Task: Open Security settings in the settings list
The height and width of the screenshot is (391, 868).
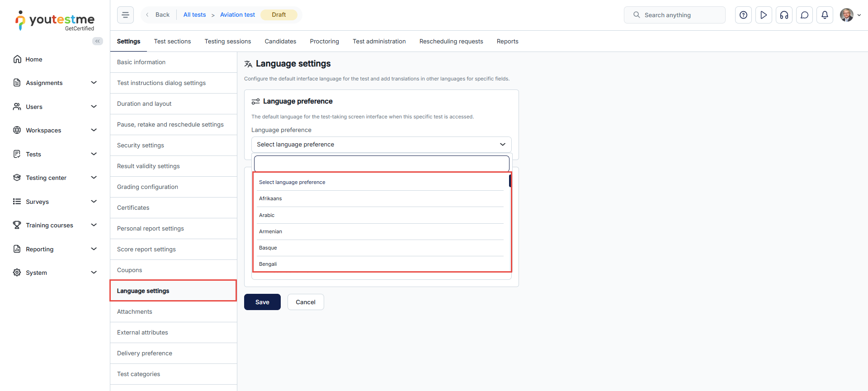Action: click(174, 146)
